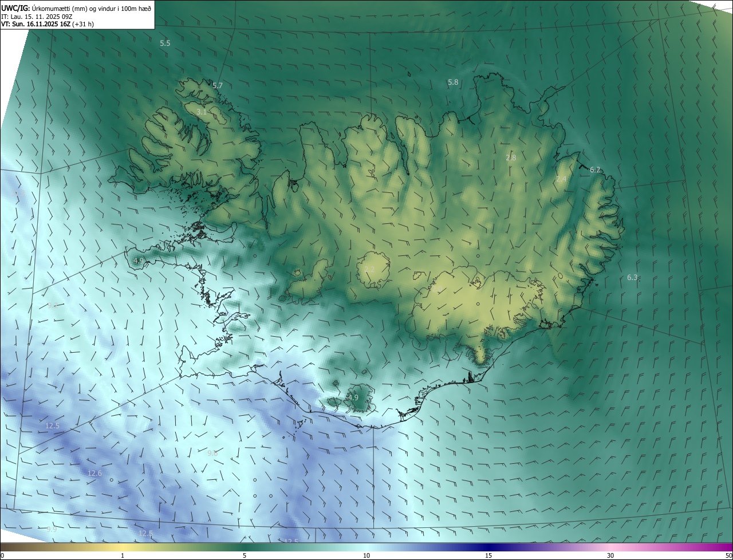Click the 15 mark on the color bar
Image resolution: width=733 pixels, height=560 pixels.
pyautogui.click(x=488, y=555)
